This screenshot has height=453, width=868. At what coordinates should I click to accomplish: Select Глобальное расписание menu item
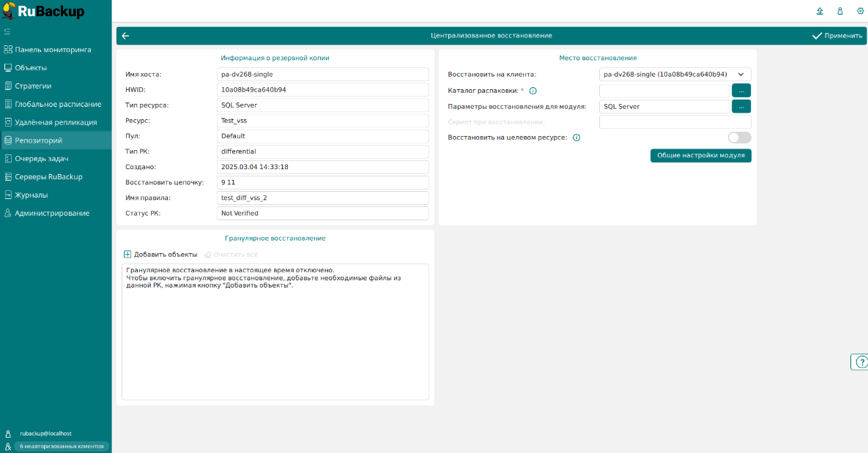pos(58,104)
